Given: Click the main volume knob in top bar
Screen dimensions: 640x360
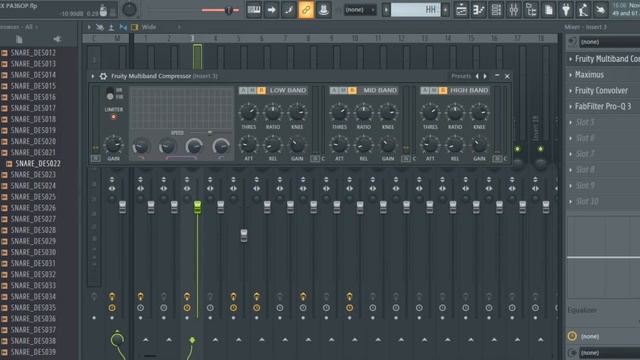Looking at the screenshot, I should point(129,9).
